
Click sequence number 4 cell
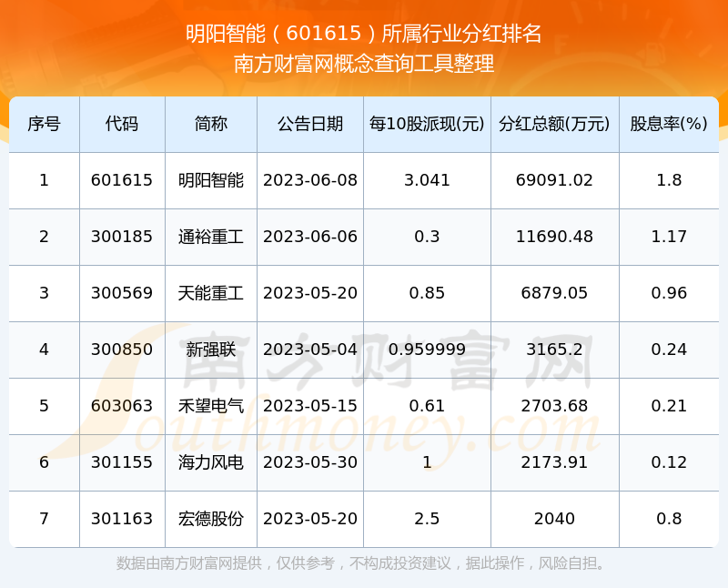click(x=44, y=350)
